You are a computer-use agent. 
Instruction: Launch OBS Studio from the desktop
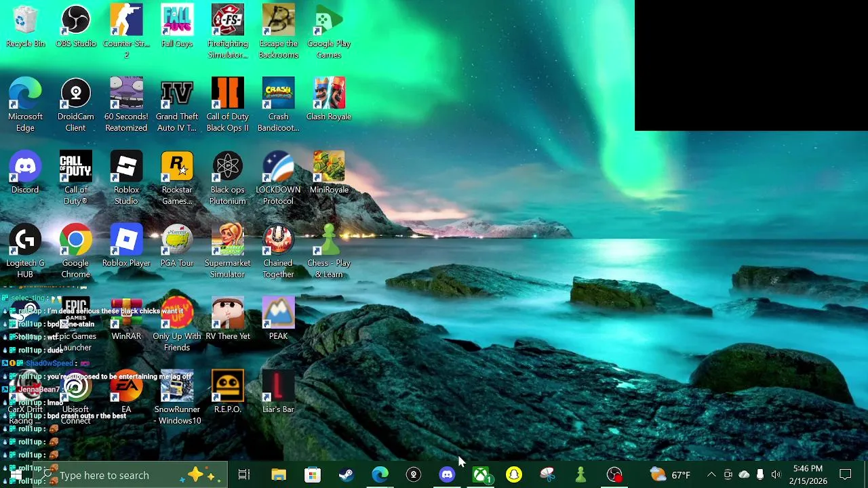pyautogui.click(x=75, y=27)
